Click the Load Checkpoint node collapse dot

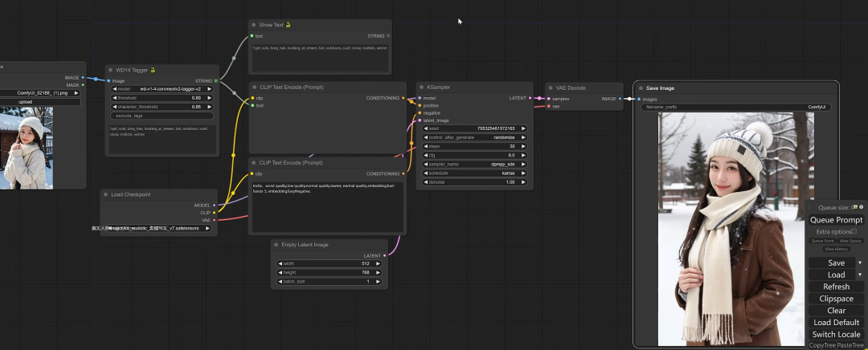[x=106, y=194]
